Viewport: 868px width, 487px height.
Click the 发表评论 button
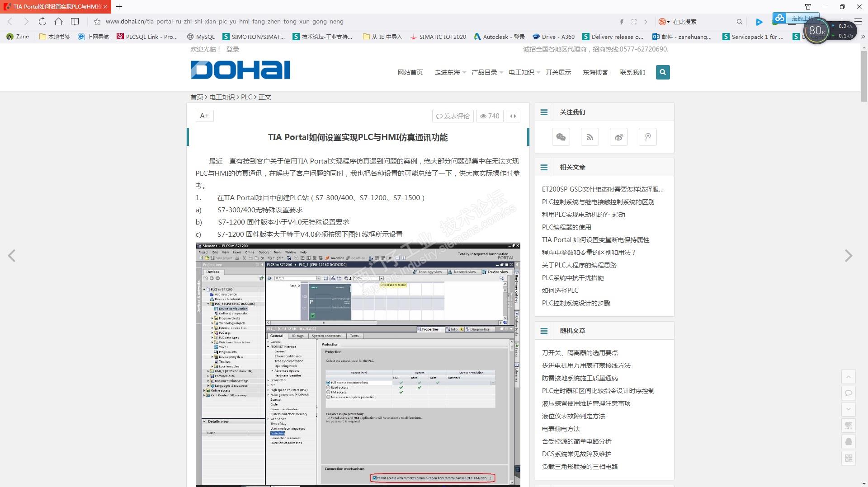[453, 116]
